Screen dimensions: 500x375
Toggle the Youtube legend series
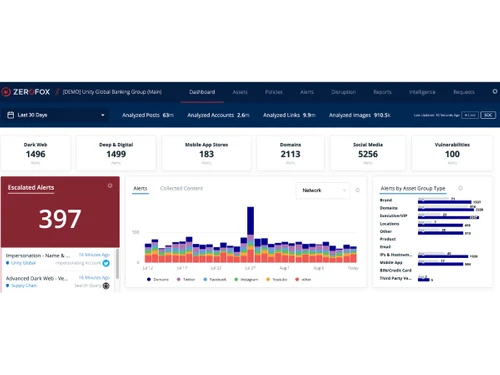277,279
